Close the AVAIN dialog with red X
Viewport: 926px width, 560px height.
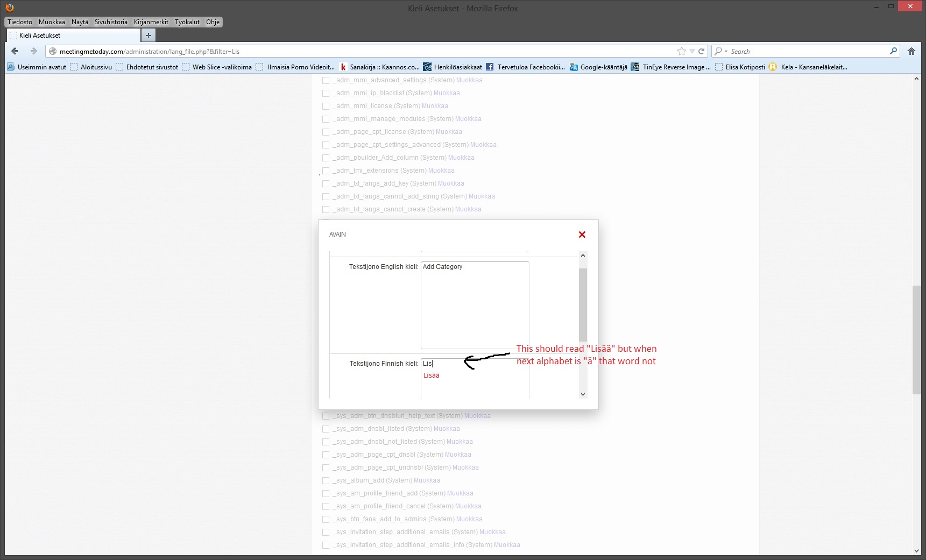point(582,235)
